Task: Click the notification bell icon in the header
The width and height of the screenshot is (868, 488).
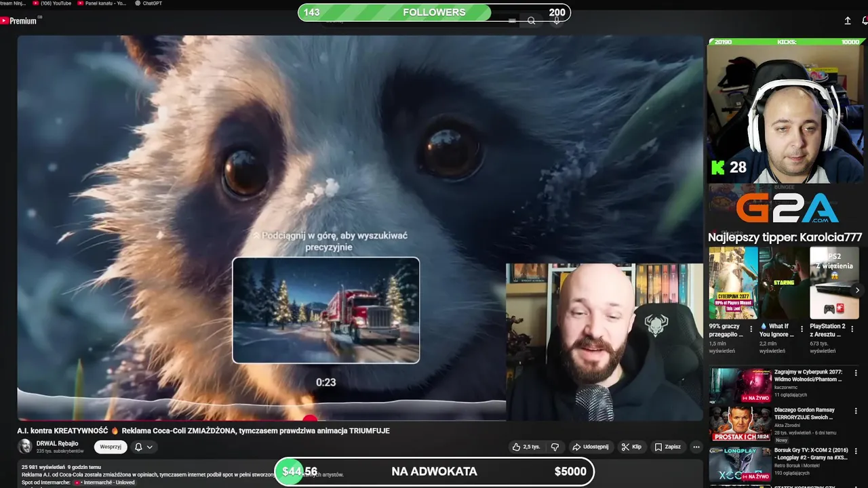Action: (865, 21)
